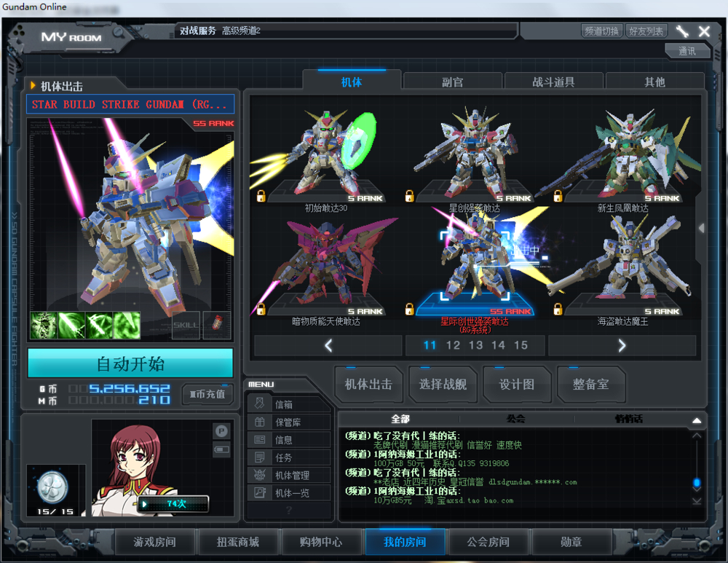Open the 整备室 maintenance room button

point(590,384)
